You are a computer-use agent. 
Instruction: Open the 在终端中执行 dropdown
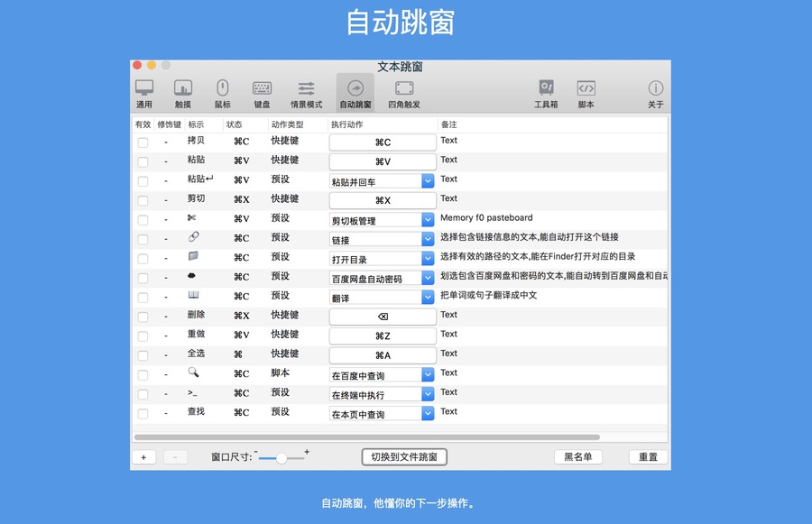tap(428, 394)
